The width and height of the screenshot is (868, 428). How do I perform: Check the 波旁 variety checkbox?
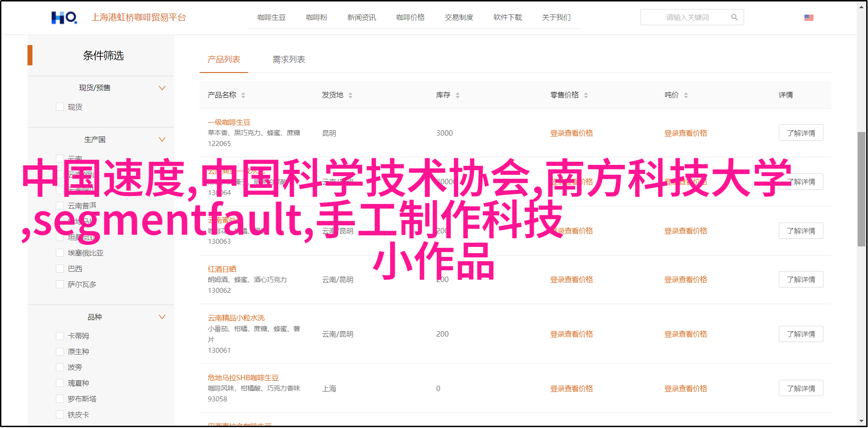59,367
